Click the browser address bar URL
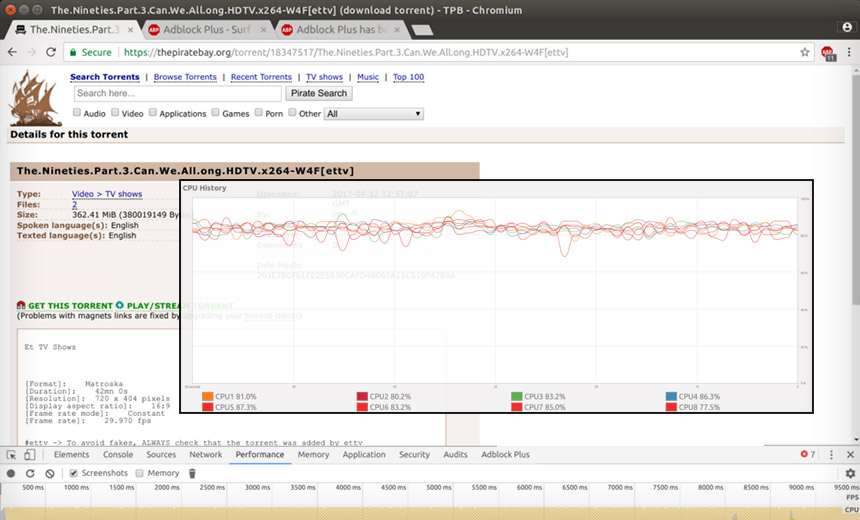Image resolution: width=860 pixels, height=520 pixels. click(346, 53)
